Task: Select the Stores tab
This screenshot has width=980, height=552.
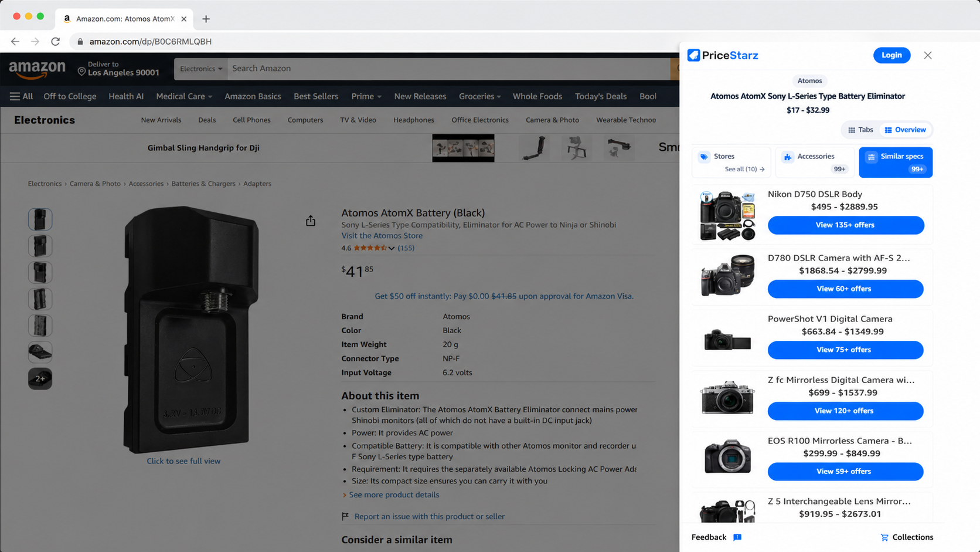Action: click(x=731, y=162)
